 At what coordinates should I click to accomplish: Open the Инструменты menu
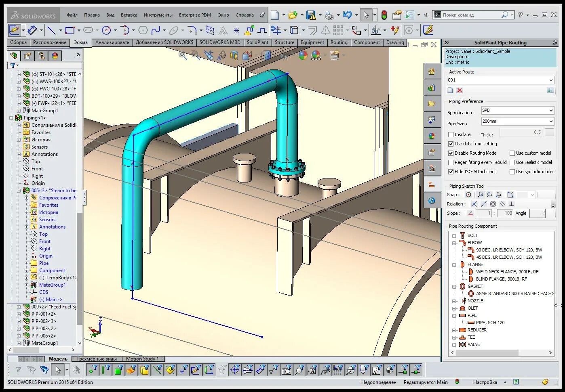point(158,15)
